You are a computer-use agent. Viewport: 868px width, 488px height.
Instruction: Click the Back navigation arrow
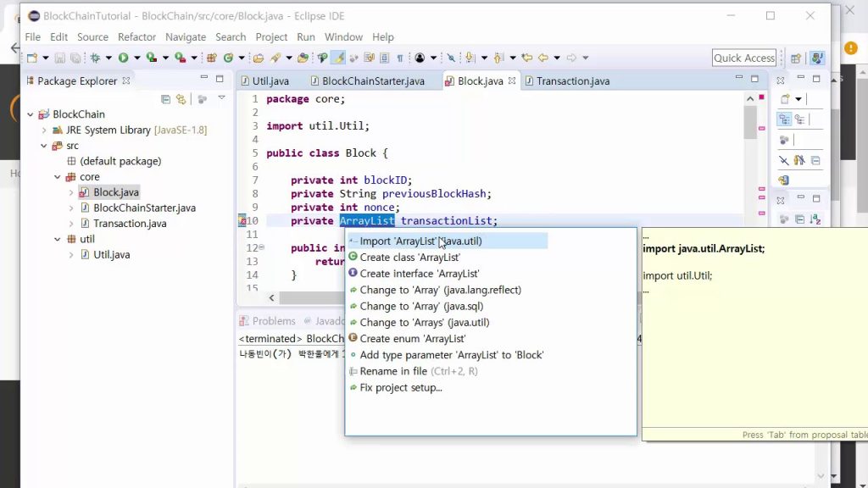coord(543,58)
